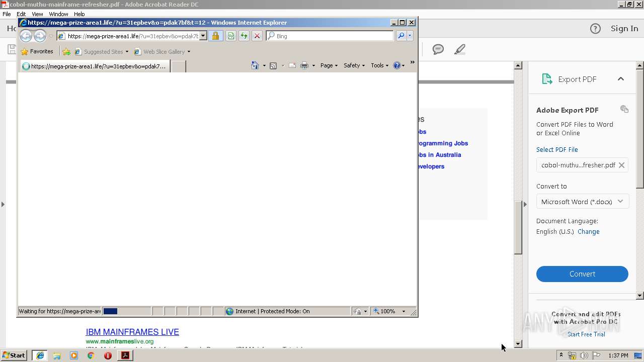
Task: Open the IBM MAINFRAMES LIVE link in PDF
Action: (132, 332)
